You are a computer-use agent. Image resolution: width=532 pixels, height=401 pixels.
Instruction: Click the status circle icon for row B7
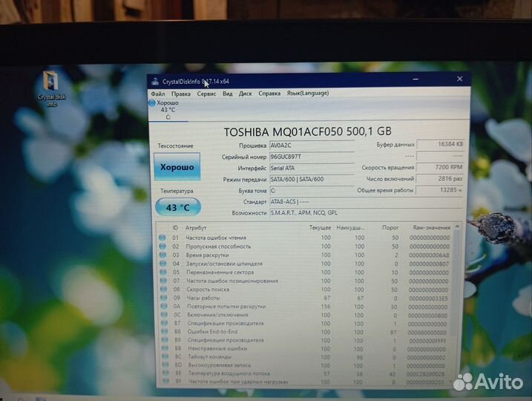coord(165,323)
